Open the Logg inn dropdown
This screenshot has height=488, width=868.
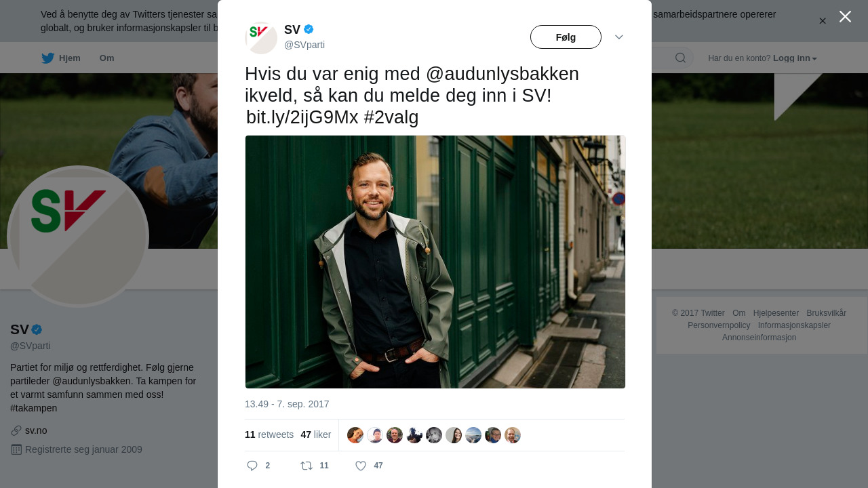[795, 58]
